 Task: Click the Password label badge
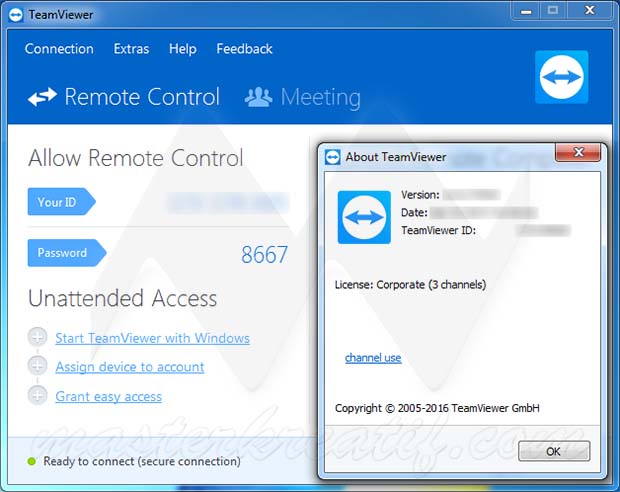point(67,253)
